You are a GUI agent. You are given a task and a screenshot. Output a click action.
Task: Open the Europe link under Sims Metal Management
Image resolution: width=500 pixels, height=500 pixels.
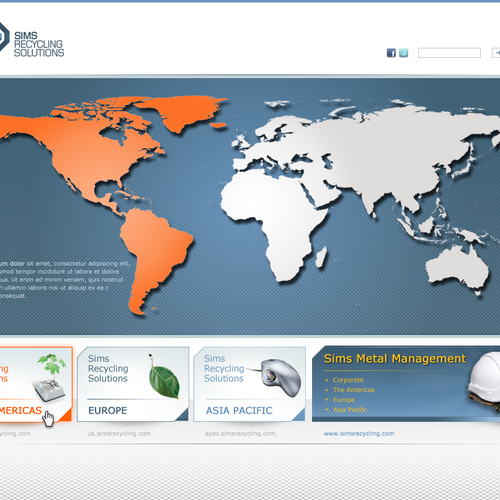pyautogui.click(x=344, y=400)
